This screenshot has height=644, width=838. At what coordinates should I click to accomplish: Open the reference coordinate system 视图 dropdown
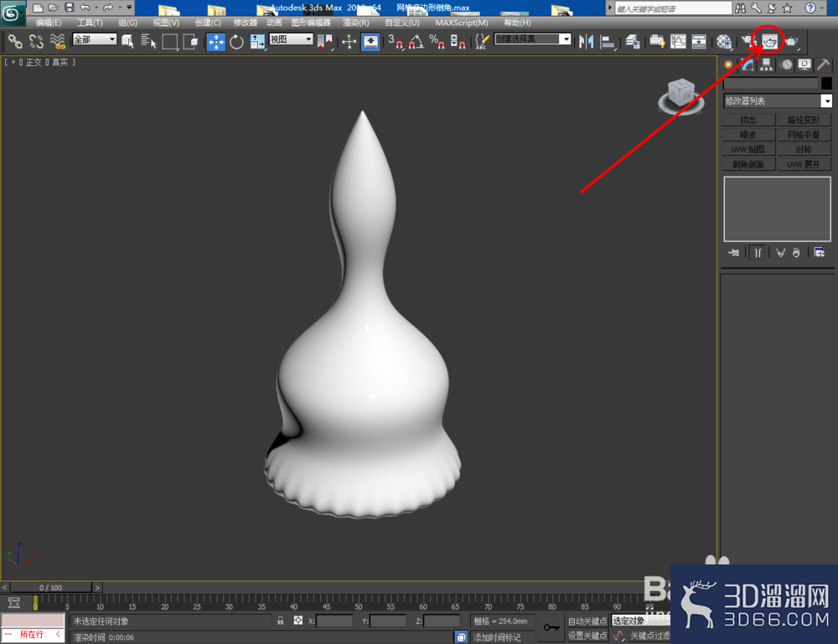click(x=291, y=39)
